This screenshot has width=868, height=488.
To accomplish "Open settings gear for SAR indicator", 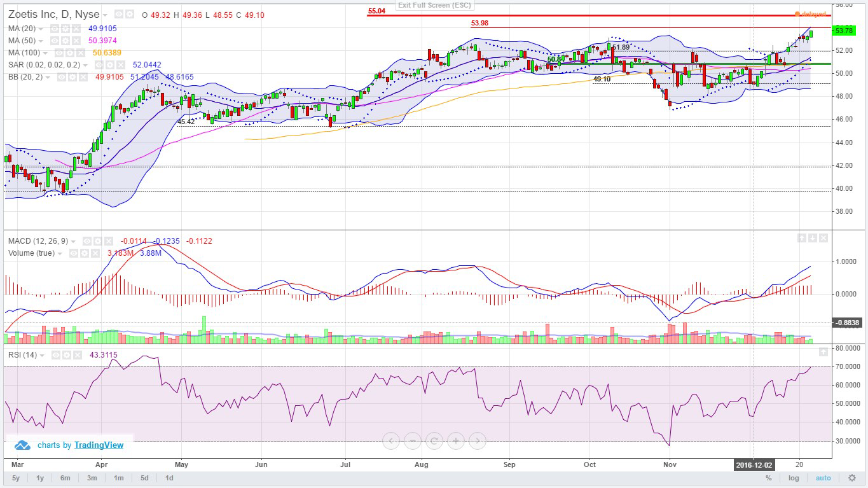I will coord(110,65).
